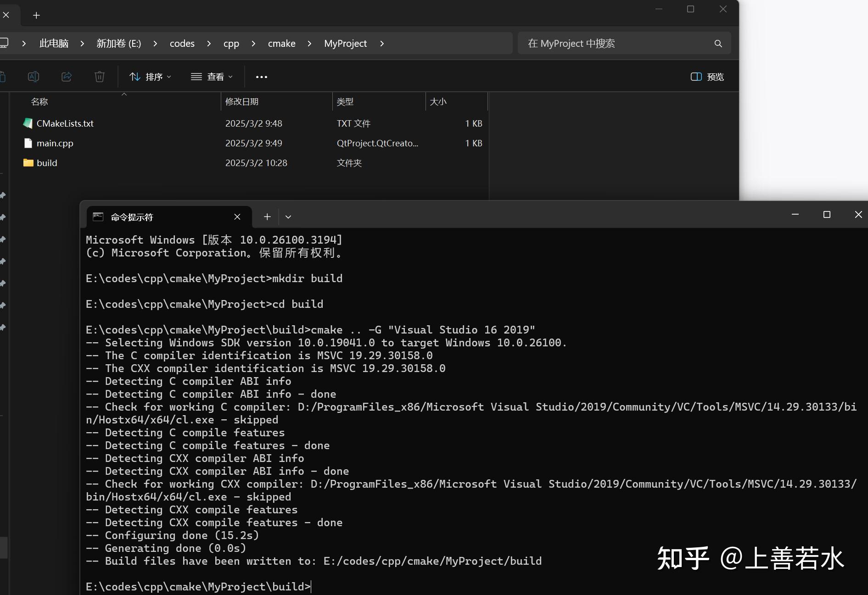
Task: Toggle the 预览 preview pane
Action: [706, 77]
